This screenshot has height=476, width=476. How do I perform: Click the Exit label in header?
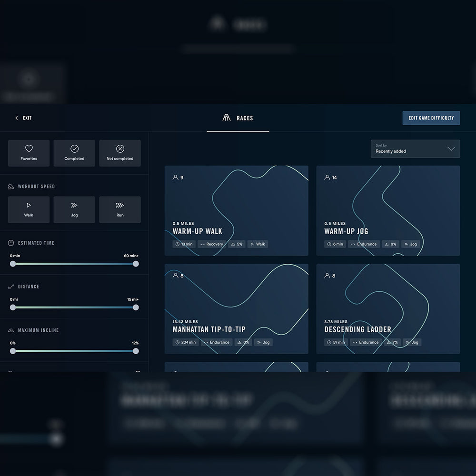pos(27,118)
